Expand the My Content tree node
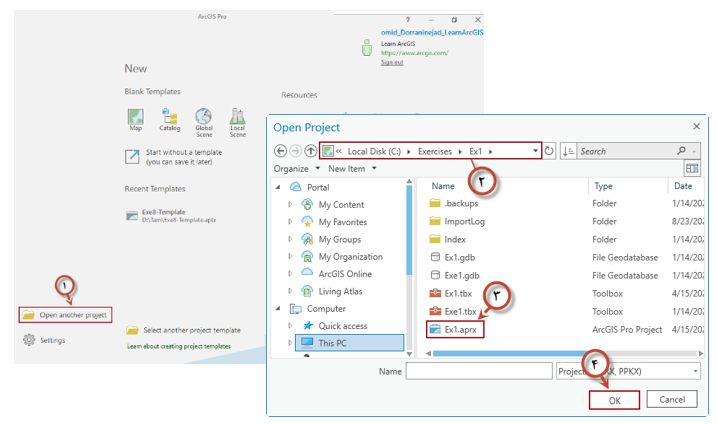Image resolution: width=717 pixels, height=424 pixels. (x=291, y=204)
